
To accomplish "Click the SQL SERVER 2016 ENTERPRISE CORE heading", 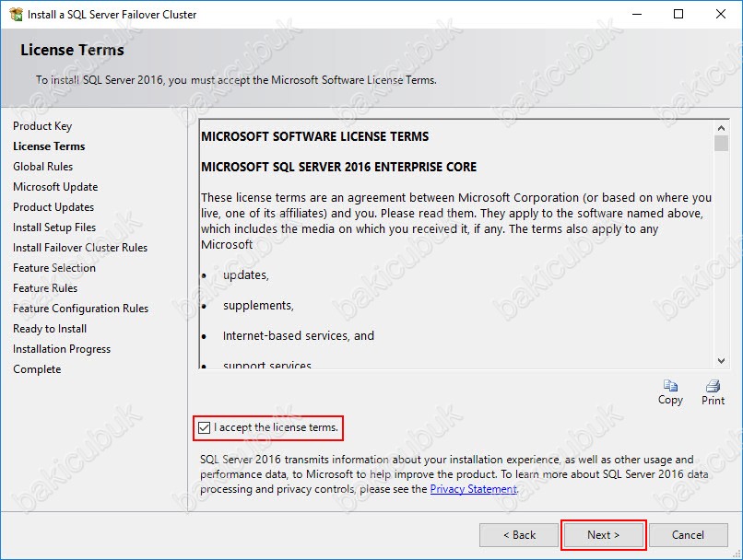I will [x=339, y=167].
